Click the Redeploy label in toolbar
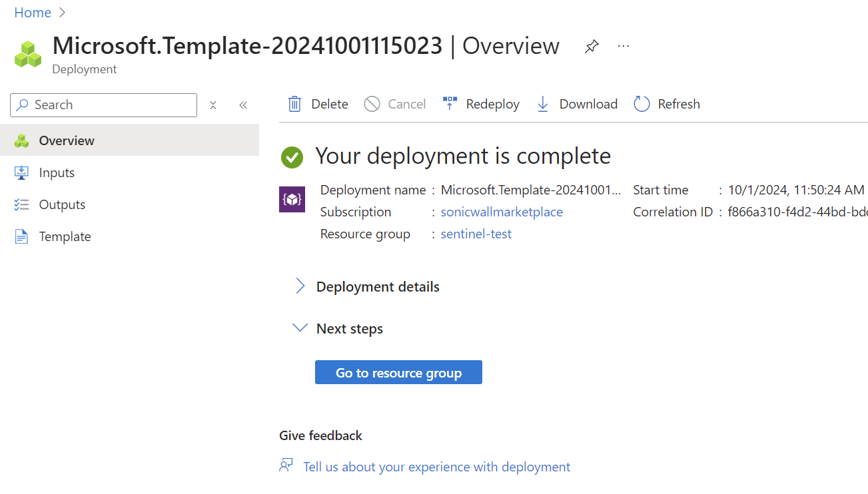Image resolution: width=868 pixels, height=494 pixels. [493, 104]
